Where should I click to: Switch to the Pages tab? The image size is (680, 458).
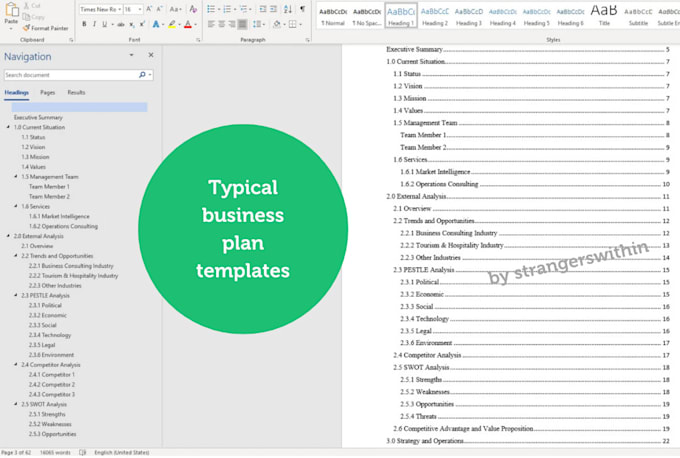coord(48,92)
